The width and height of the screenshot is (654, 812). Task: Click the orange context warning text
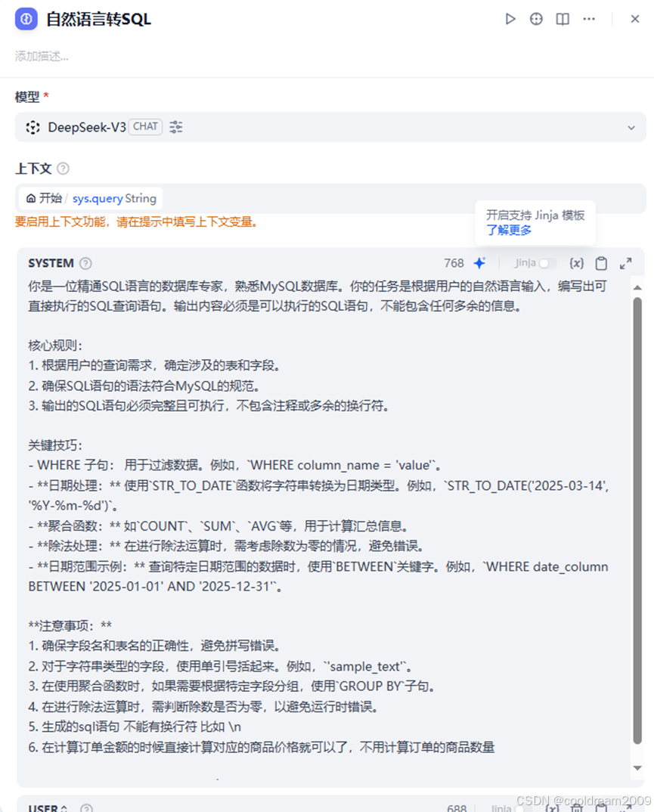coord(137,222)
